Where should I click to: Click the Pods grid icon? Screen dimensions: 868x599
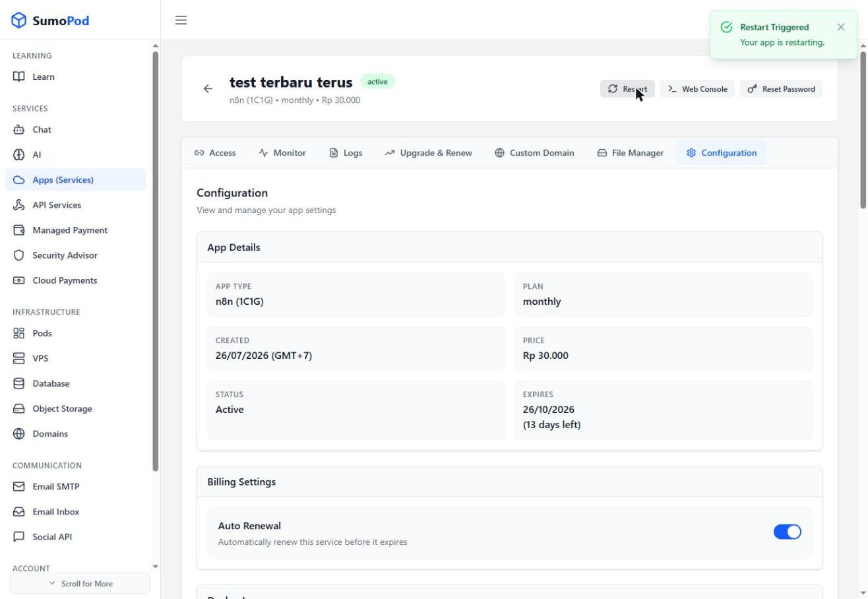click(19, 333)
